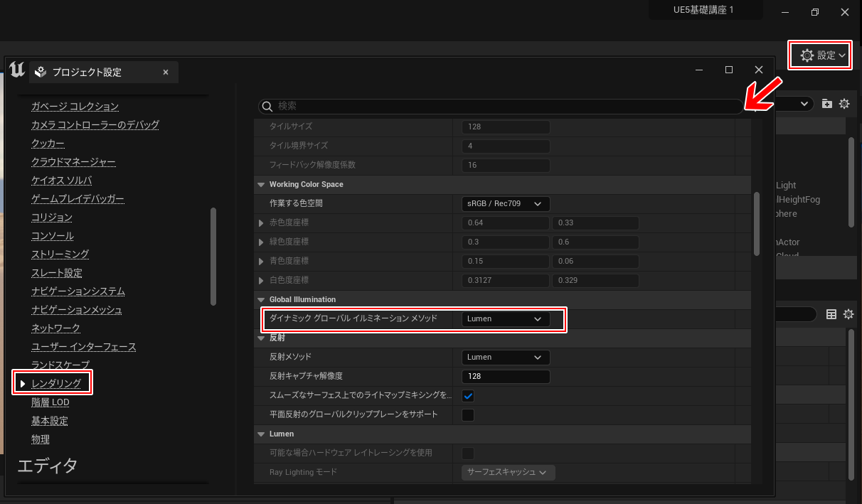Image resolution: width=862 pixels, height=504 pixels.
Task: Open the 反射メソッド Lumen dropdown
Action: (505, 357)
